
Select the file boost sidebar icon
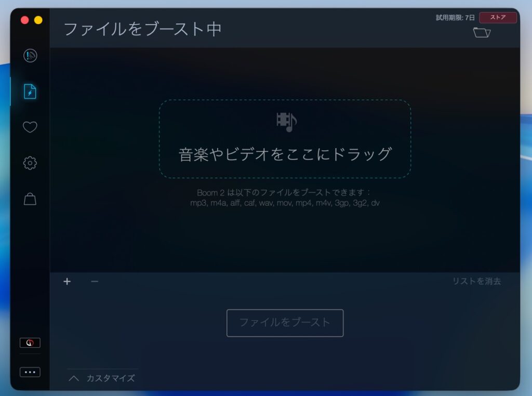[30, 91]
